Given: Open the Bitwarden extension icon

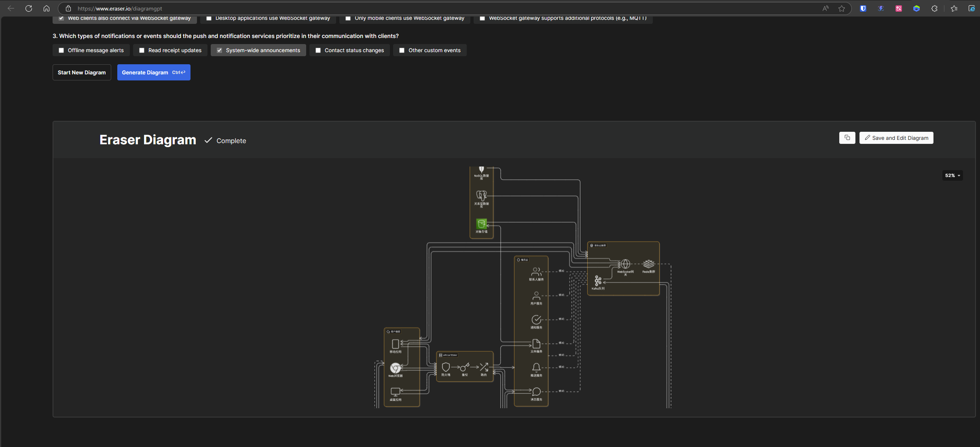Looking at the screenshot, I should 863,8.
